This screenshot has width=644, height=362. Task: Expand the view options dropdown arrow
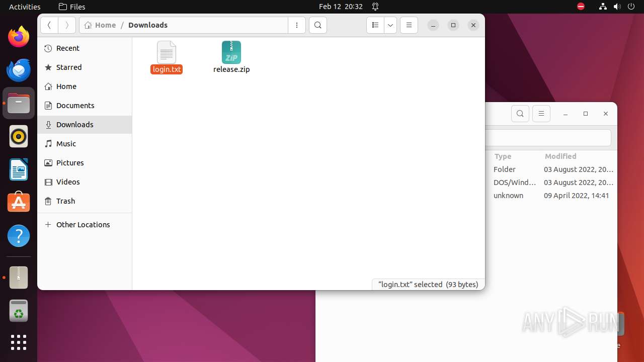click(390, 25)
